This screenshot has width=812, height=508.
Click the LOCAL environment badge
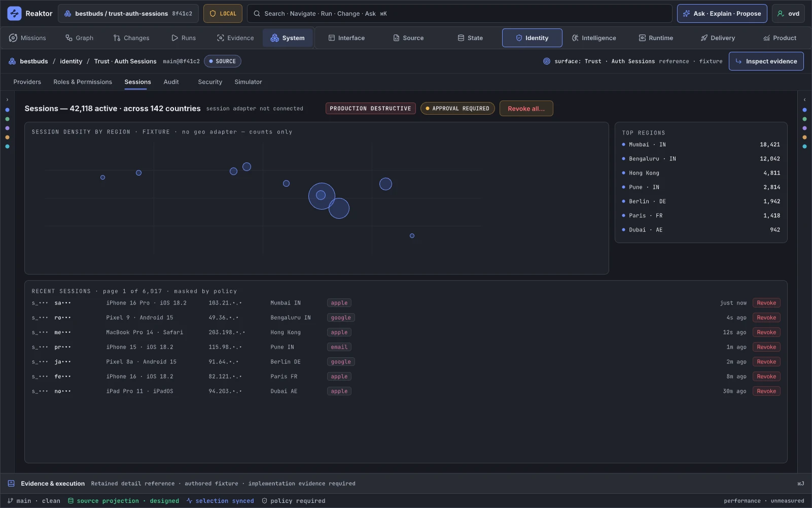(223, 14)
